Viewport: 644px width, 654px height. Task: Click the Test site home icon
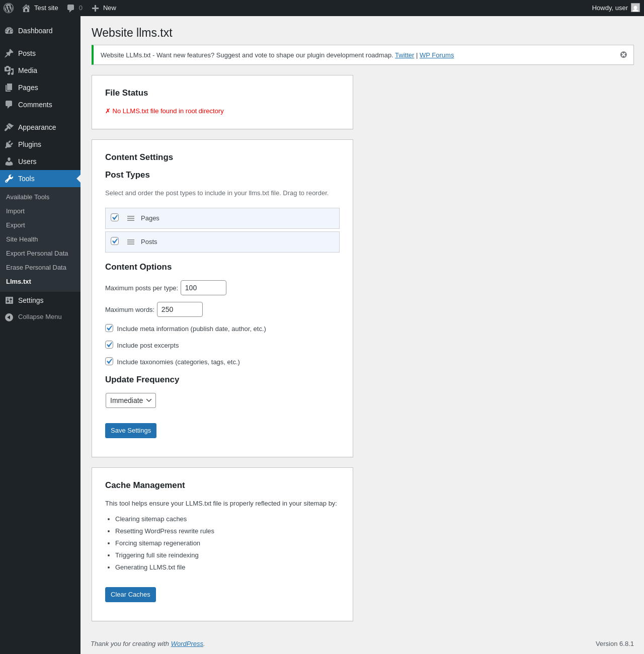pyautogui.click(x=26, y=8)
